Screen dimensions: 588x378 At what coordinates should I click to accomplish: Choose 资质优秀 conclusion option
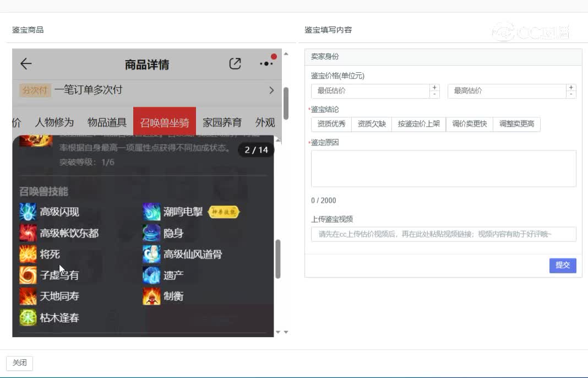pos(331,124)
